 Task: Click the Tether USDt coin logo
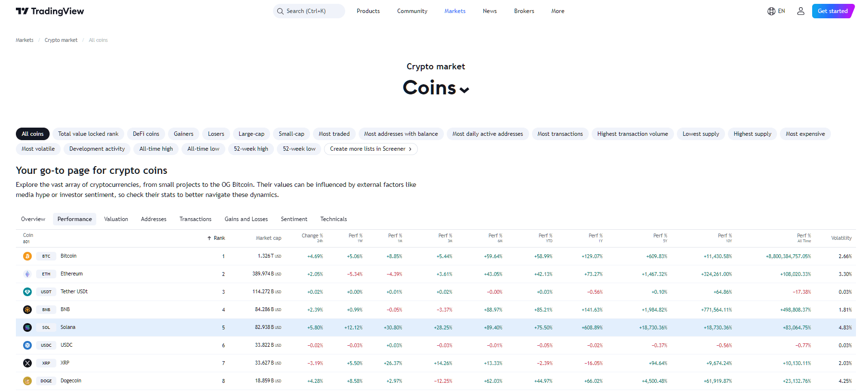(27, 292)
